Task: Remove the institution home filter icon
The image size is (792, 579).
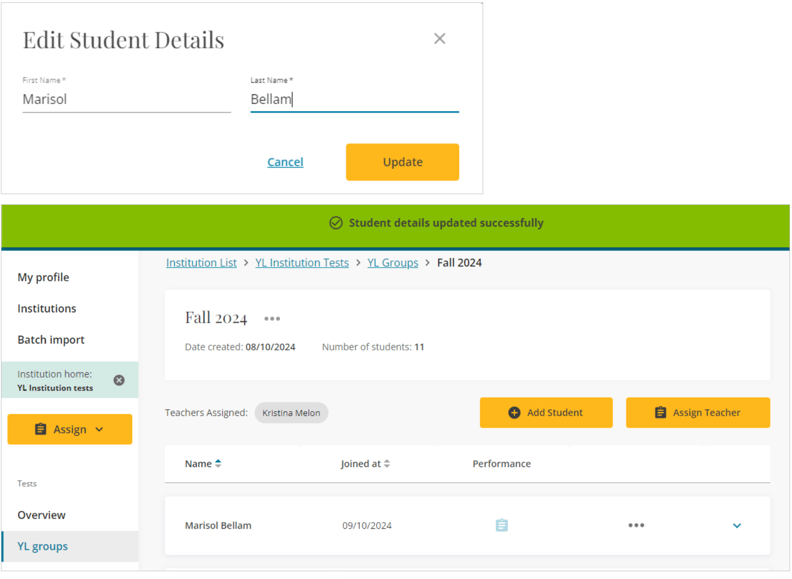Action: click(119, 380)
